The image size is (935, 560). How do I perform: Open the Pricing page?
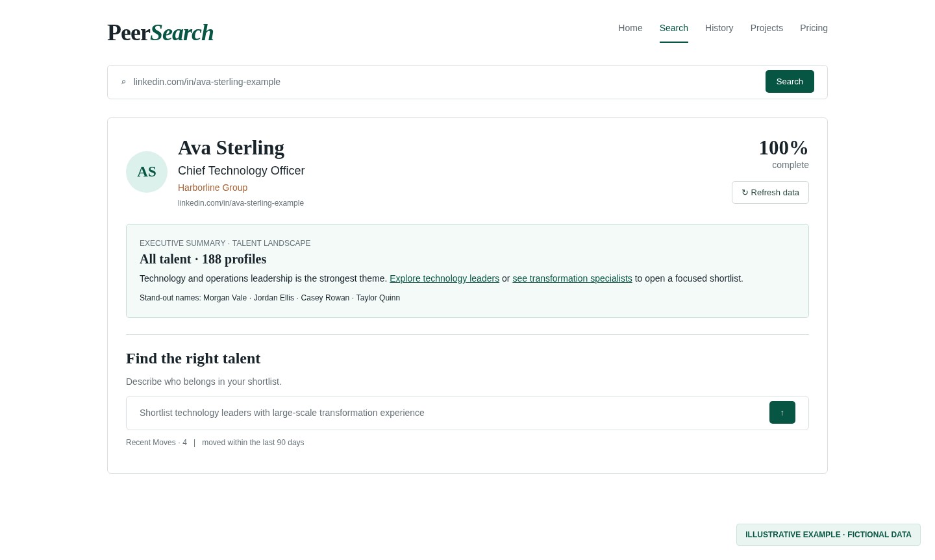(814, 28)
